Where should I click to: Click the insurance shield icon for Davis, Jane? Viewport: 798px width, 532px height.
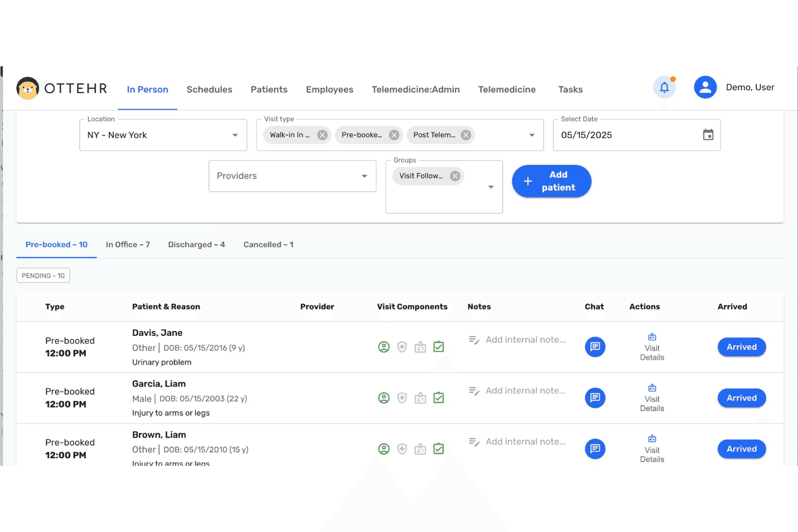402,347
